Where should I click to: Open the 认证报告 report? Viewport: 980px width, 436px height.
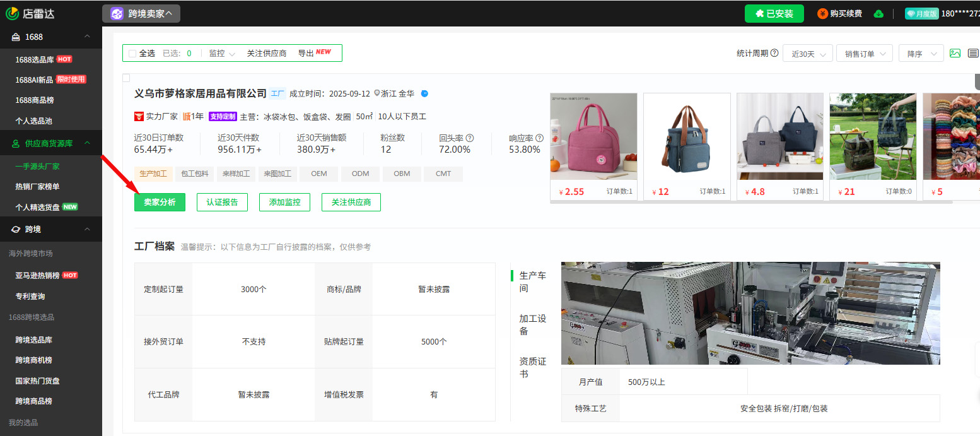point(222,202)
